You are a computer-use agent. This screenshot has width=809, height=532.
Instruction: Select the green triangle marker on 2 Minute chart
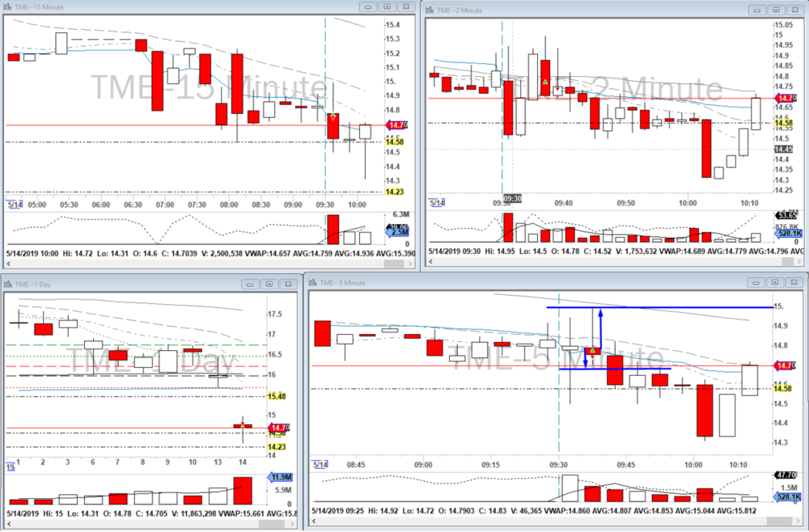click(545, 82)
